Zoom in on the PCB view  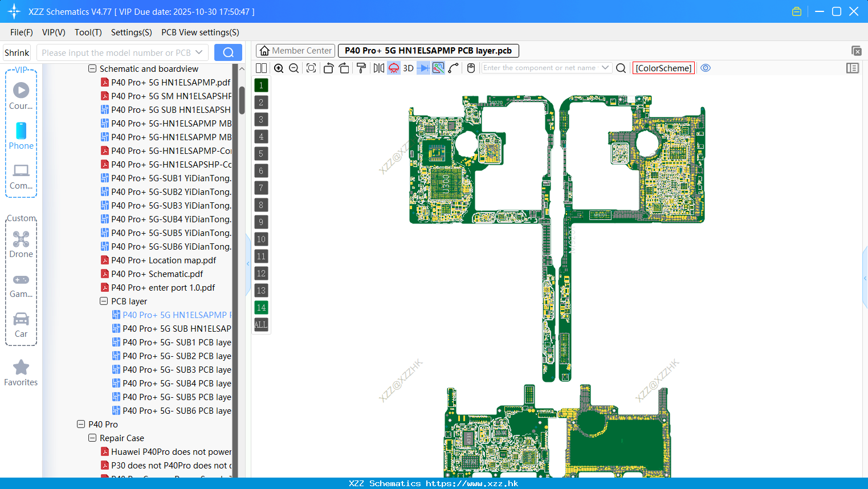[x=279, y=68]
